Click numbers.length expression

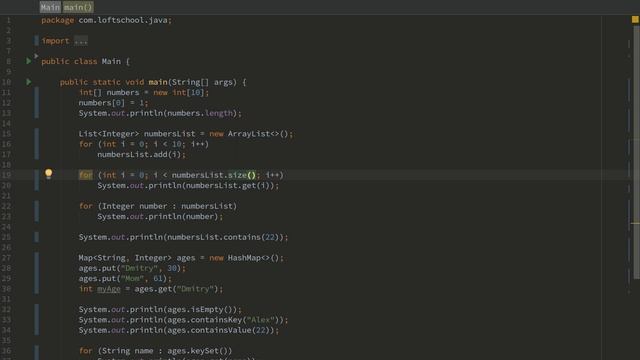tap(200, 113)
